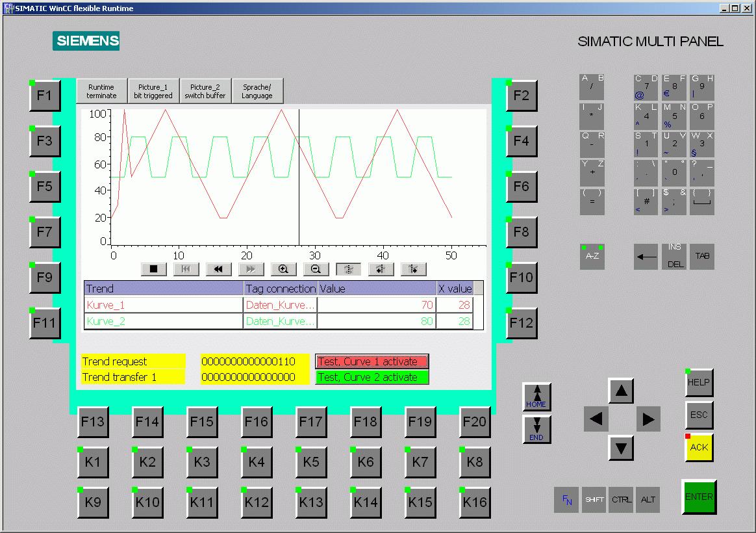This screenshot has height=533, width=756.
Task: Activate Test, Curve 2 green button
Action: [x=372, y=377]
